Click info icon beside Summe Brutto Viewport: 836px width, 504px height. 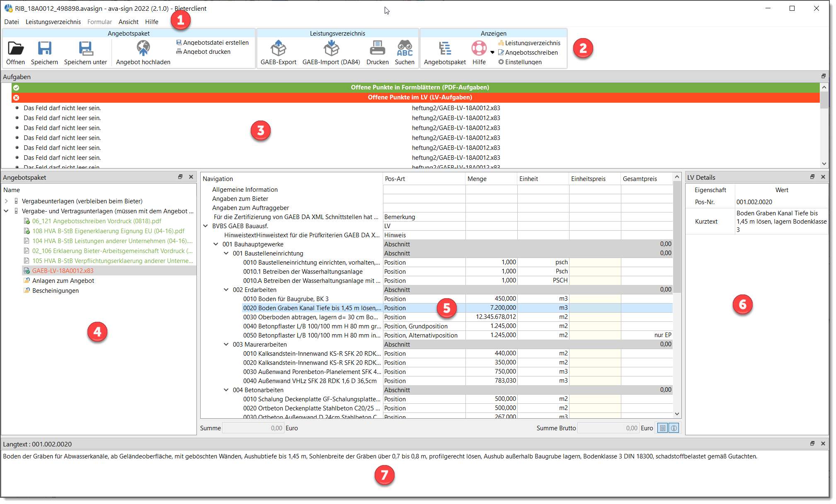(674, 428)
